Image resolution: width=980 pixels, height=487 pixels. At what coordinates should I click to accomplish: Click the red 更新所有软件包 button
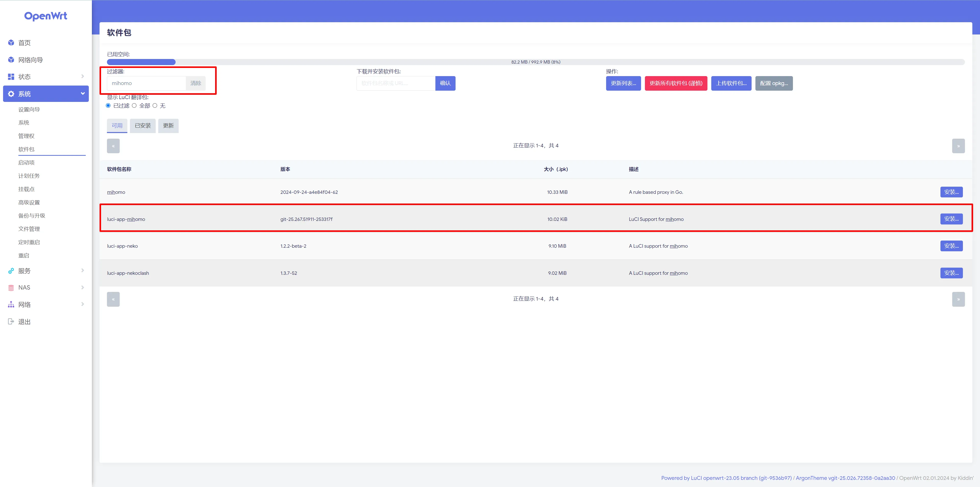676,84
